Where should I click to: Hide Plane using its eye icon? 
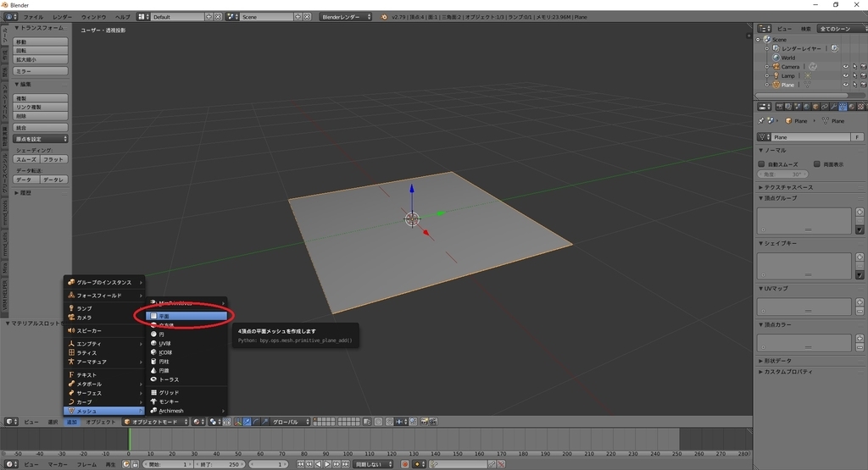pyautogui.click(x=845, y=85)
